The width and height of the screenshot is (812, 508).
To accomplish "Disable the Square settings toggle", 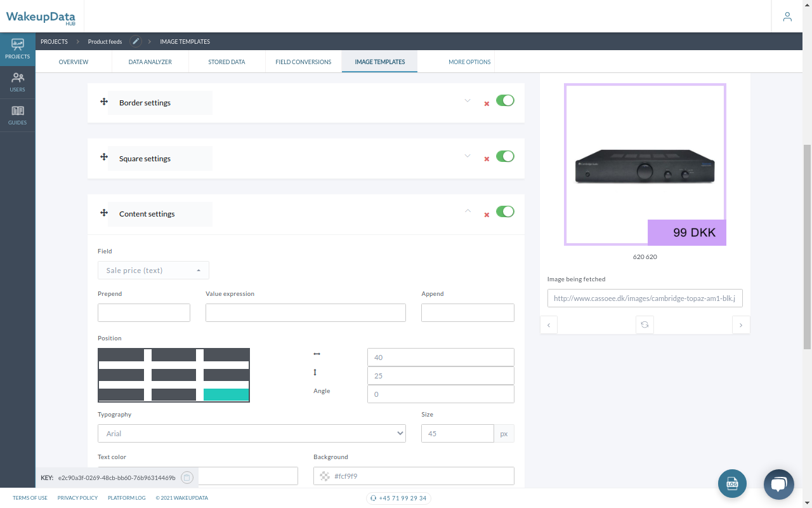I will (505, 156).
